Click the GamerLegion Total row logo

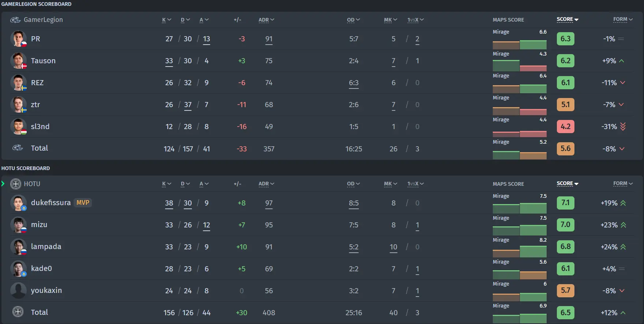[18, 148]
